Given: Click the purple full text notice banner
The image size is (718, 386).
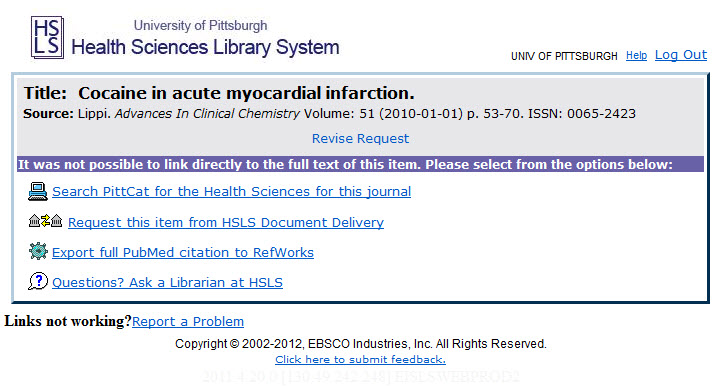Looking at the screenshot, I should [x=360, y=164].
